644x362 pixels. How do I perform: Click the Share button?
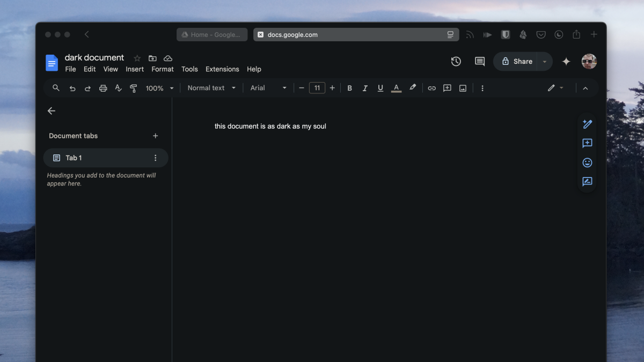(x=516, y=62)
